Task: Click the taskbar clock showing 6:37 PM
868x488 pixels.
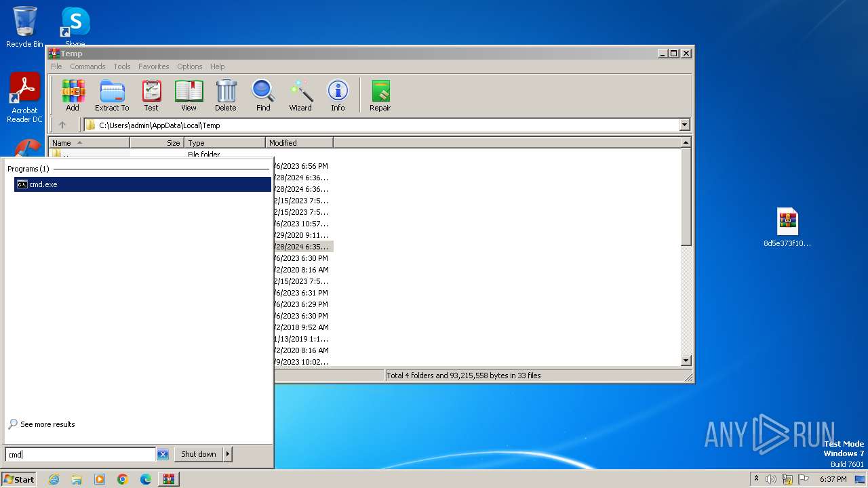Action: click(x=833, y=479)
